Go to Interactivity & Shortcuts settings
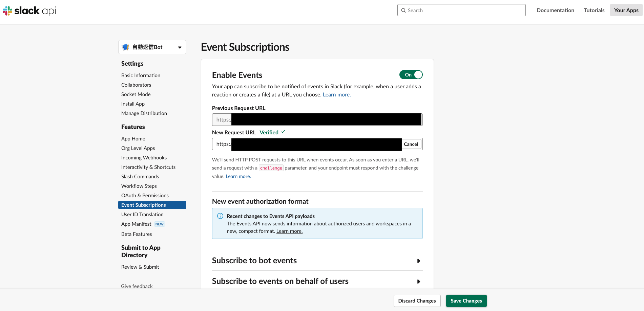The height and width of the screenshot is (311, 644). 148,167
